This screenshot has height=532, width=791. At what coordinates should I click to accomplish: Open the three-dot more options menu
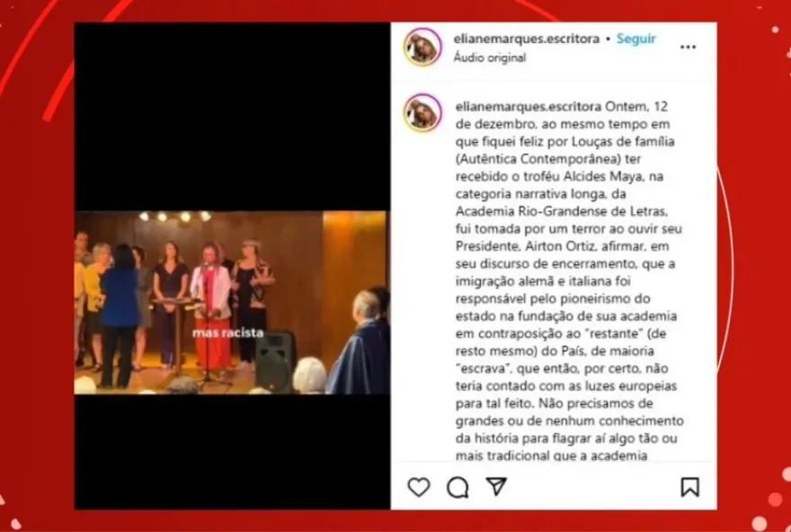click(x=688, y=47)
